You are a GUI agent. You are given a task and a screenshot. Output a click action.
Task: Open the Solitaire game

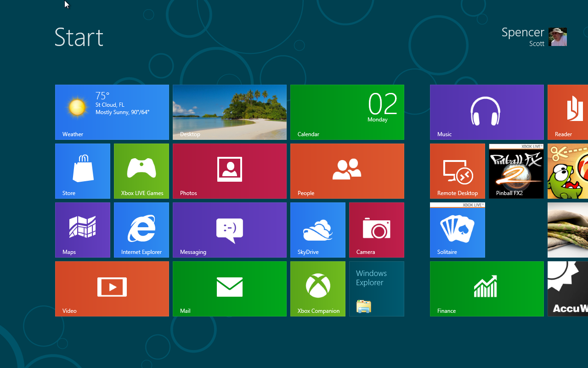click(457, 230)
